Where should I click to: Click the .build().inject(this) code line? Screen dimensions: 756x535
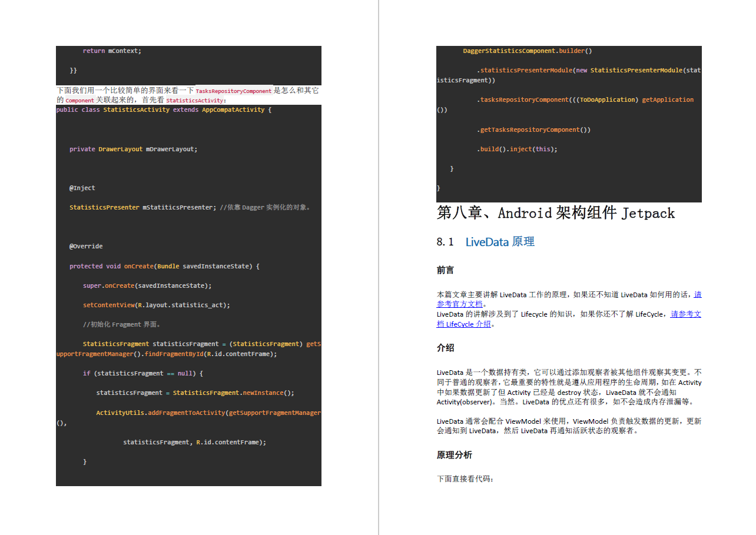coord(517,149)
